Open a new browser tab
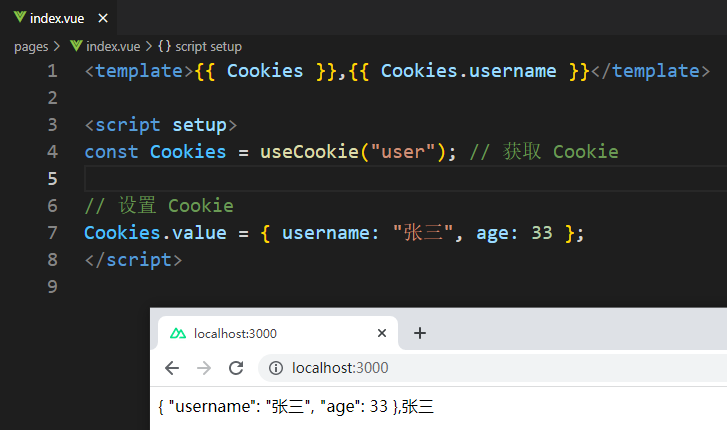Image resolution: width=727 pixels, height=430 pixels. pos(420,333)
